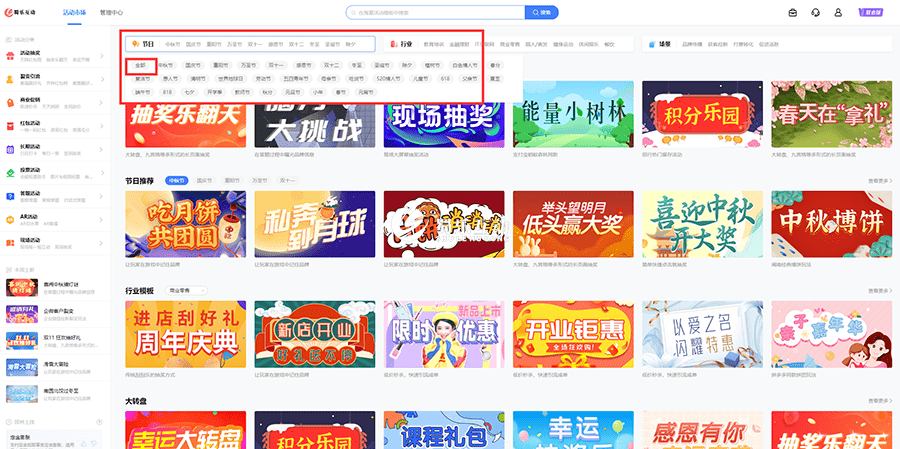
Task: Open the 滑雪大冒险 sidebar item
Action: click(x=54, y=367)
